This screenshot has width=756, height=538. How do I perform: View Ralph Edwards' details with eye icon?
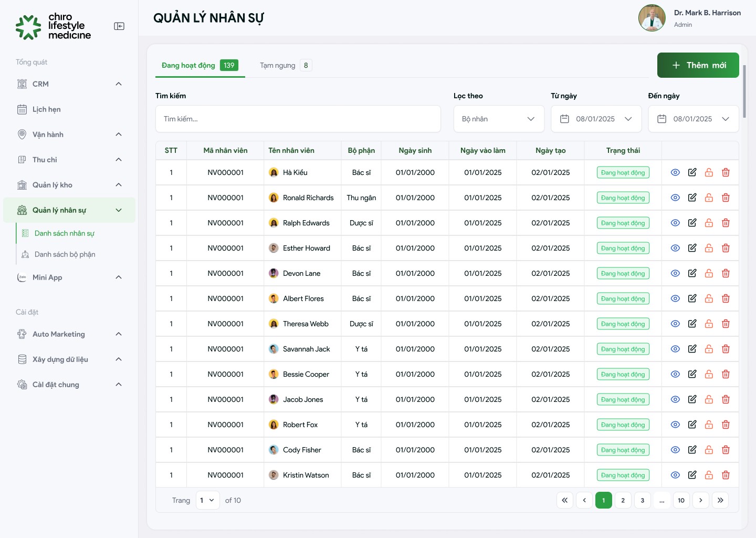coord(675,223)
